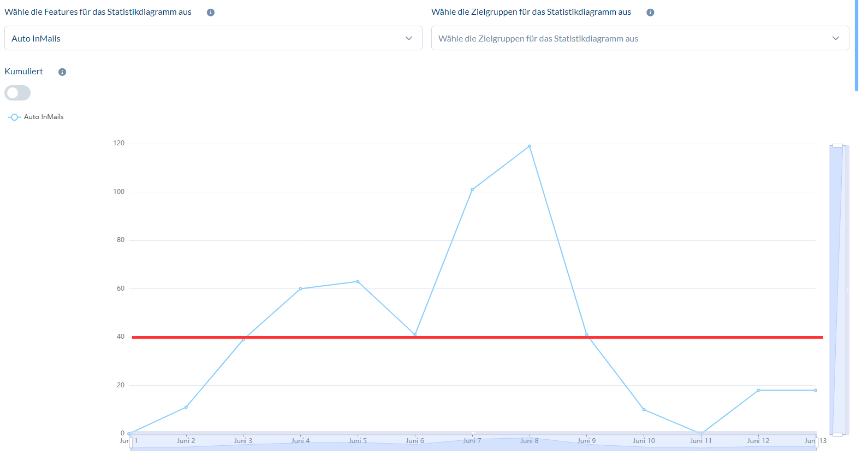
Task: Select the Juni 2 data point
Action: pos(186,407)
